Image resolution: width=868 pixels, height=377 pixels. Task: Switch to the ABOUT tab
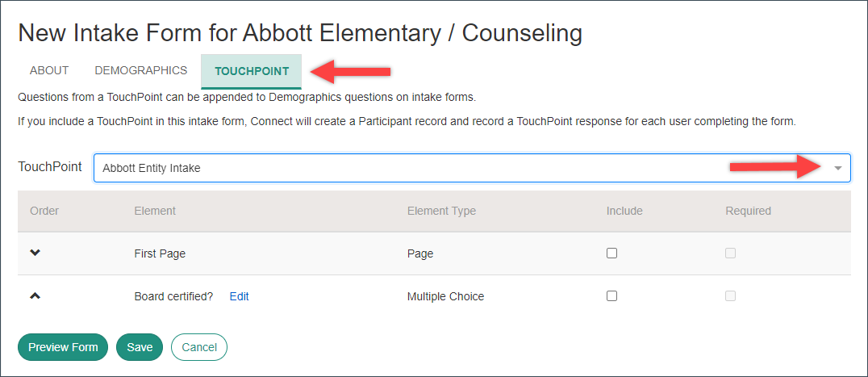coord(49,71)
